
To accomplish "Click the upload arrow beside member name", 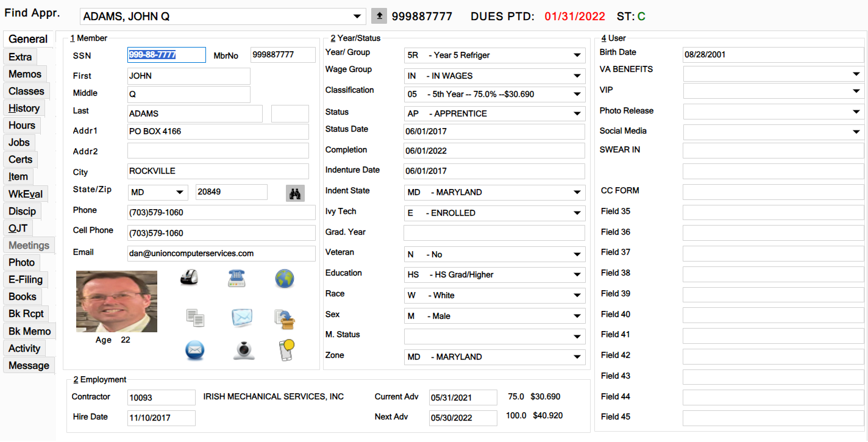I will (379, 16).
